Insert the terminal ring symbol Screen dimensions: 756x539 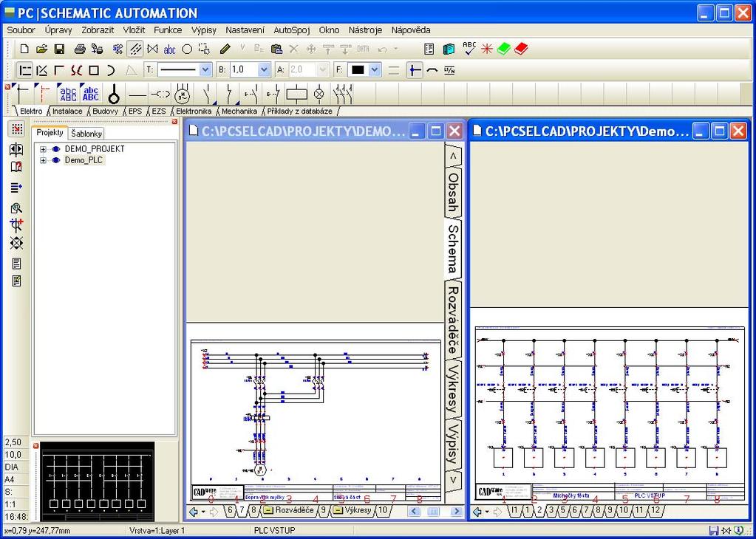[113, 95]
